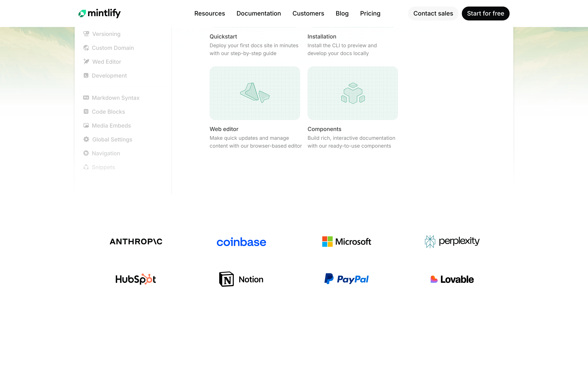Open the Documentation nav item

[258, 13]
